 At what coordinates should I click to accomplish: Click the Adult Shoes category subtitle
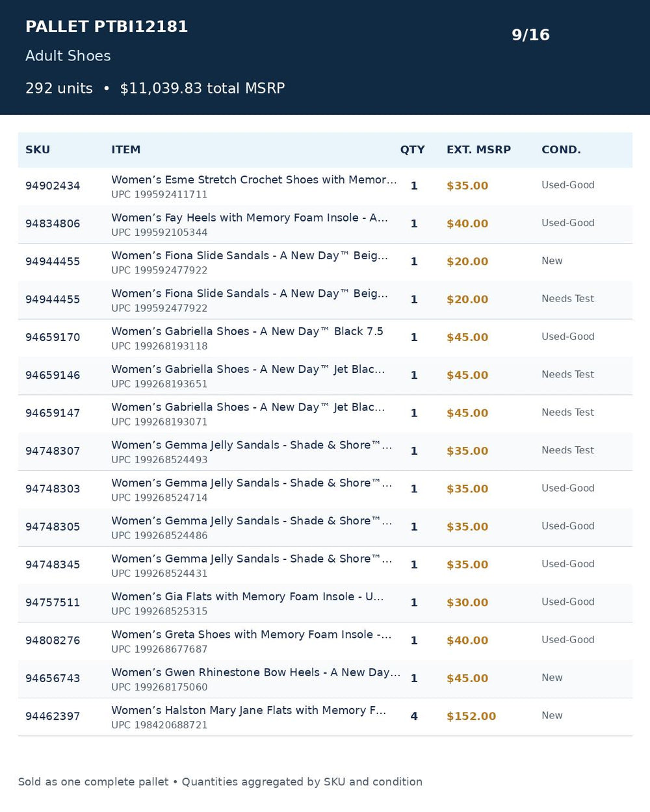point(68,56)
